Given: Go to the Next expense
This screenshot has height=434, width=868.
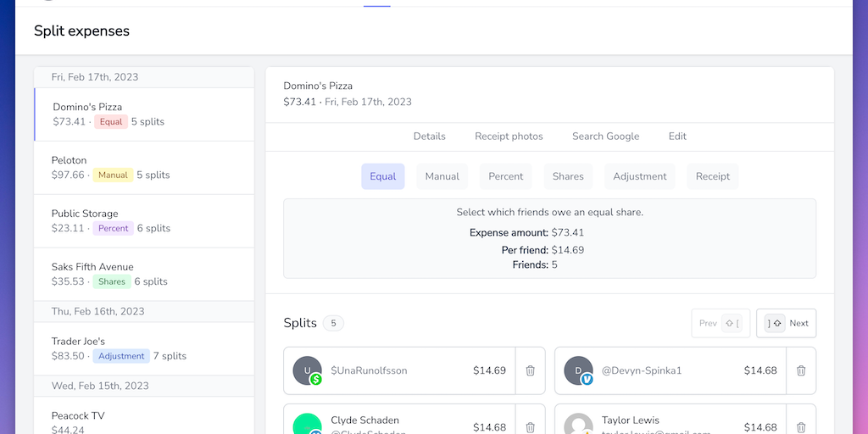Looking at the screenshot, I should 787,323.
